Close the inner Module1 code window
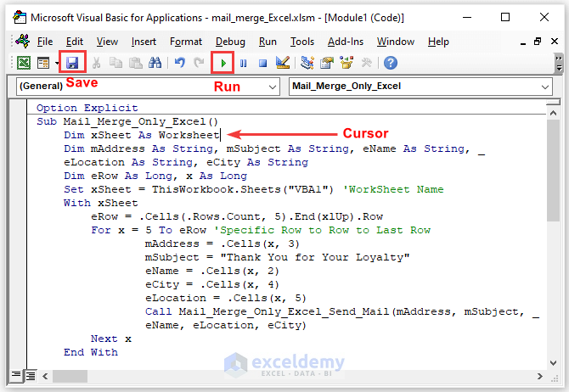This screenshot has height=392, width=569. pos(555,42)
